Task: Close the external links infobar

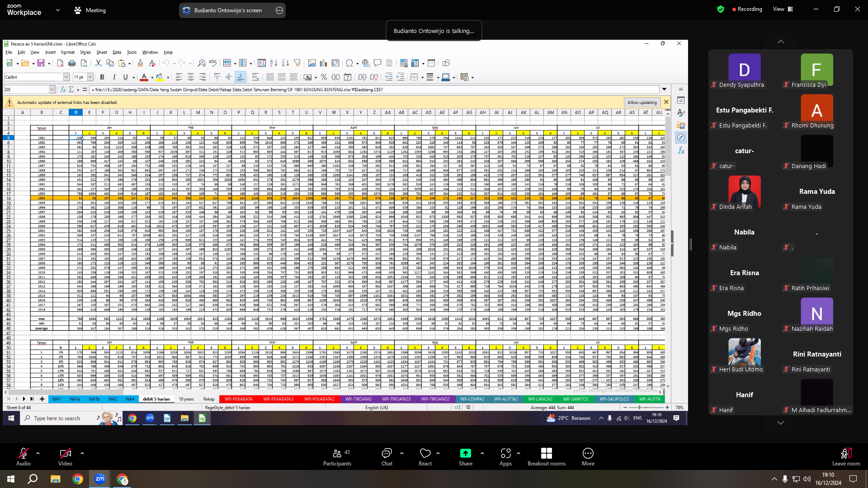Action: 666,102
